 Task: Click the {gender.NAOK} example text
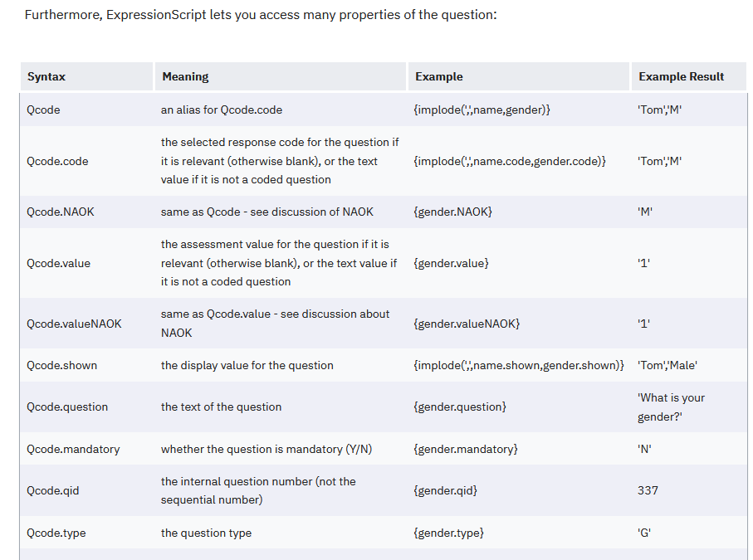click(x=452, y=212)
